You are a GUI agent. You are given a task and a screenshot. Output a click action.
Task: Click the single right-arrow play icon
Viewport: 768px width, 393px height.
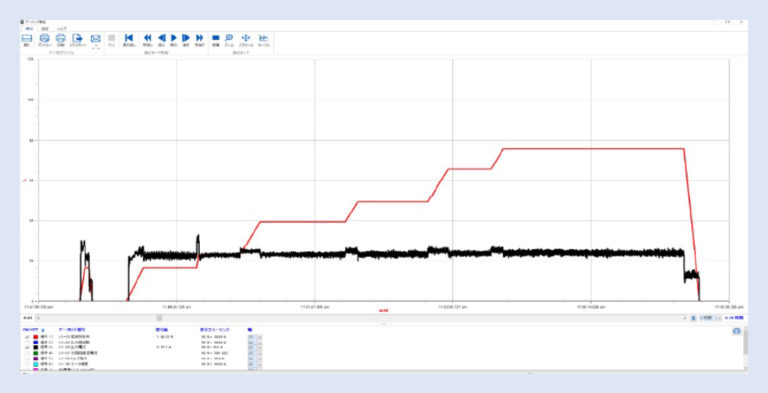[x=173, y=38]
